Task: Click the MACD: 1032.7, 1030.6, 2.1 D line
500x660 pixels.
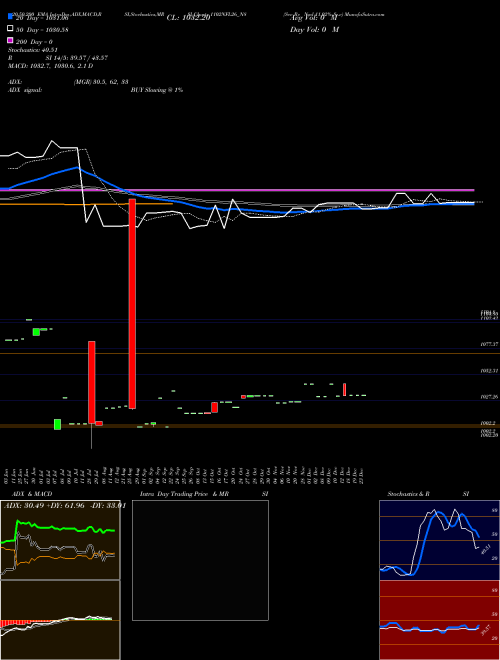Action: pos(51,66)
